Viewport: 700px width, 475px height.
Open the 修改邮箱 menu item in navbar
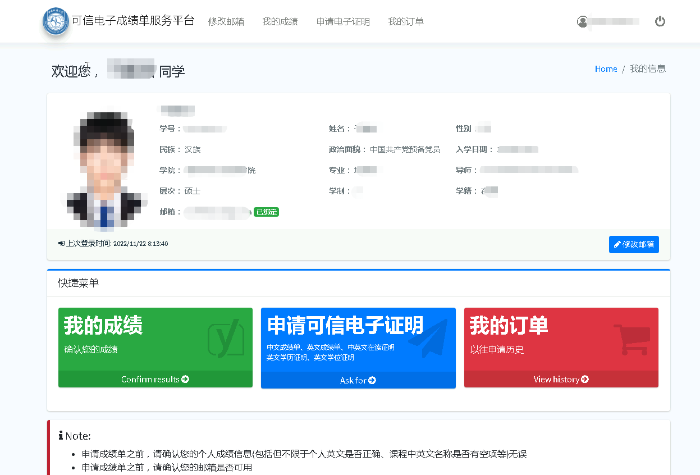click(225, 21)
